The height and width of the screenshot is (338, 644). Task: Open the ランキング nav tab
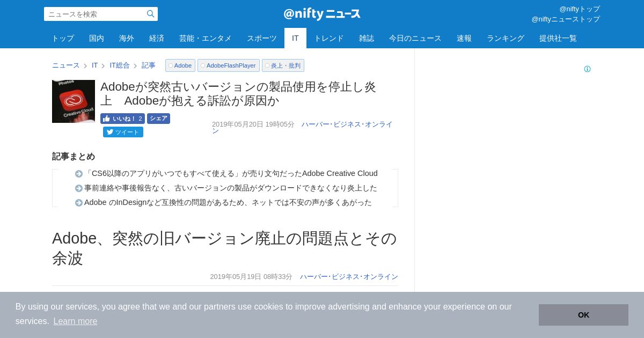click(506, 38)
